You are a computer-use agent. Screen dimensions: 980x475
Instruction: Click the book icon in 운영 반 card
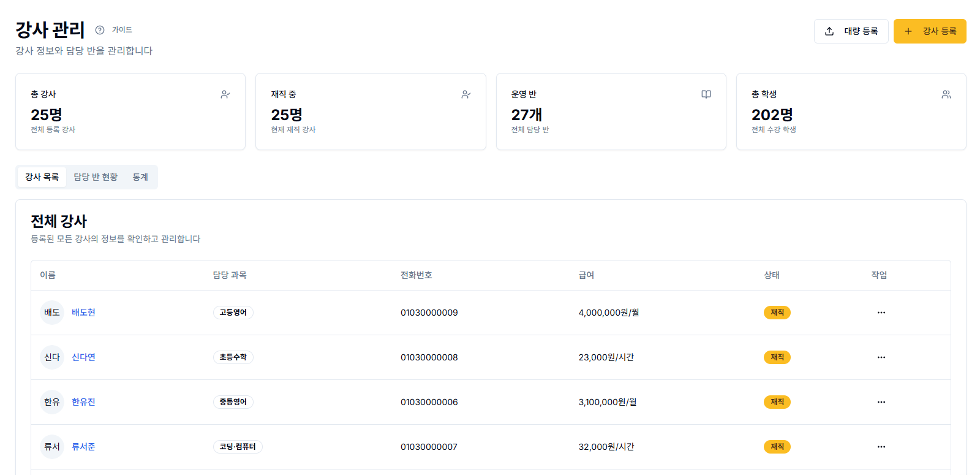706,94
